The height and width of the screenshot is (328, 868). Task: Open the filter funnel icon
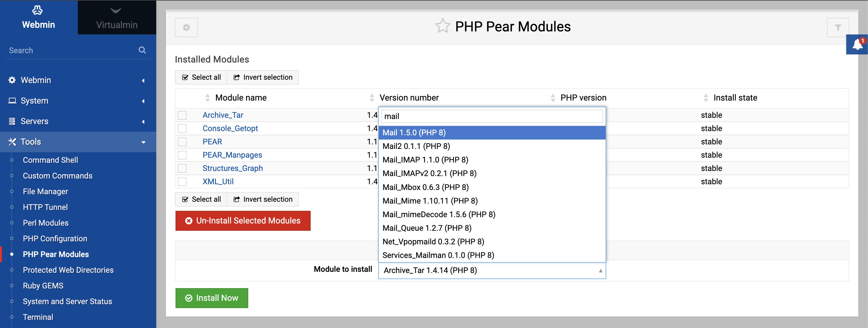click(838, 27)
